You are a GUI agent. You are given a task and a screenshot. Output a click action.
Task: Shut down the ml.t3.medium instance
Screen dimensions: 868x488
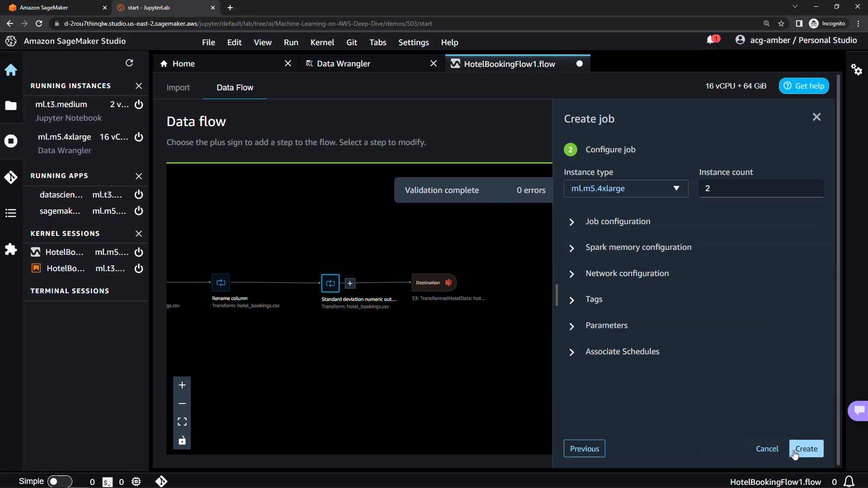coord(139,104)
